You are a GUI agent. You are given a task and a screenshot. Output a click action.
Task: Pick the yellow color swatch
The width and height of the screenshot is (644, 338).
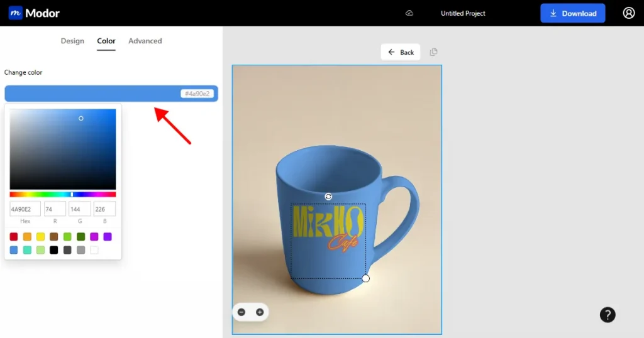tap(40, 236)
